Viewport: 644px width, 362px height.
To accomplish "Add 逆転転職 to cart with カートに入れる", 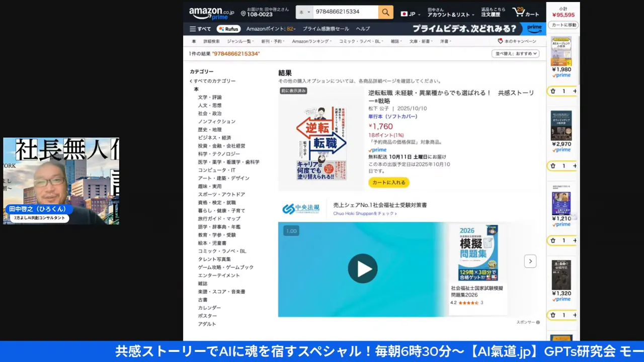I will 389,183.
